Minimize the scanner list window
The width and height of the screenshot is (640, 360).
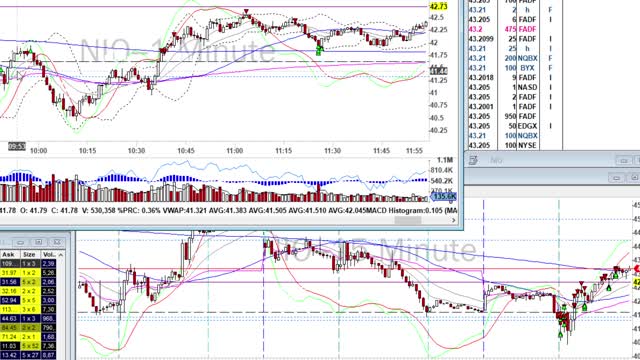point(20,242)
